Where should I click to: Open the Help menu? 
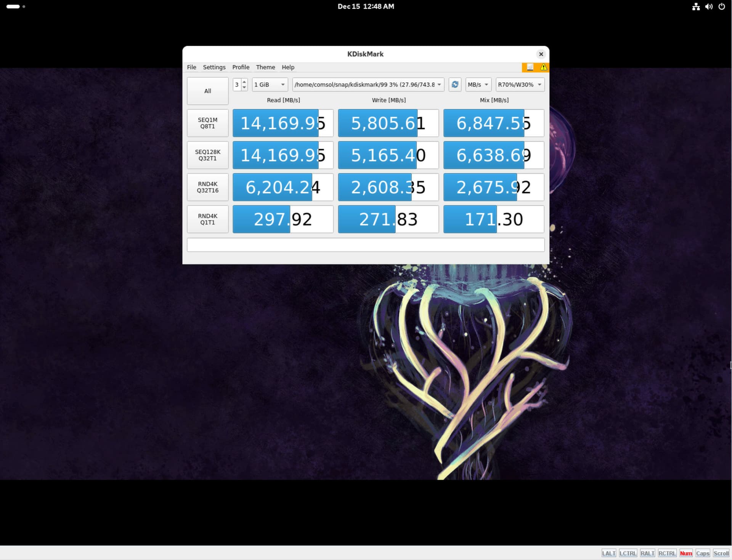[x=288, y=67]
